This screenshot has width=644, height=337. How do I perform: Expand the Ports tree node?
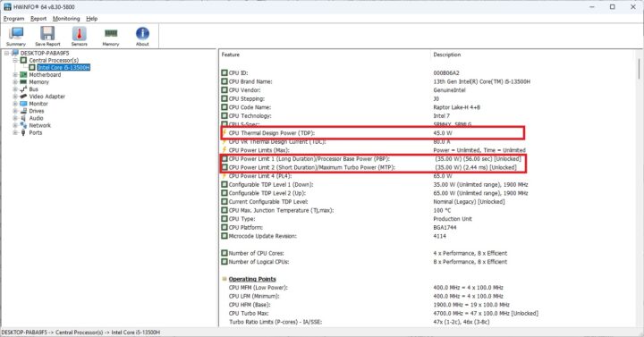(x=15, y=132)
